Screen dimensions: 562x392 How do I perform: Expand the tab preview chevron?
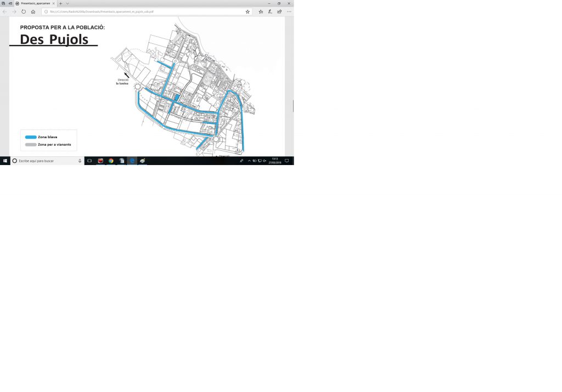[x=68, y=4]
